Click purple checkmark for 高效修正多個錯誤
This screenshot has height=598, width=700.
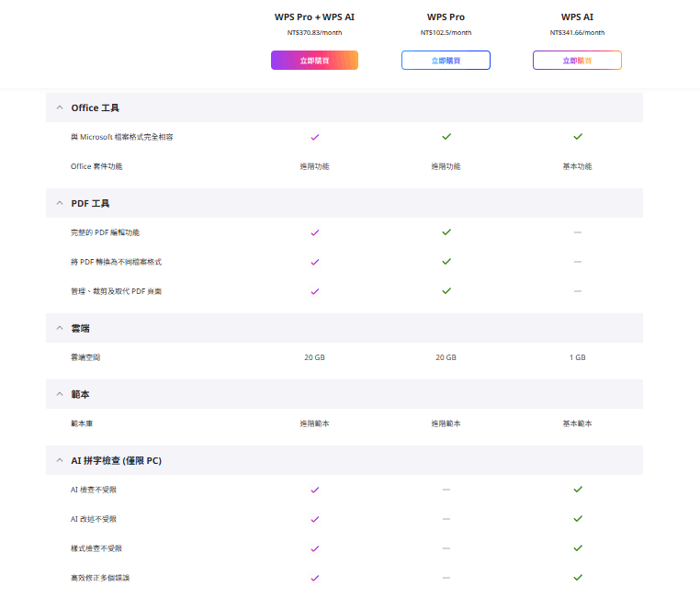pos(315,579)
